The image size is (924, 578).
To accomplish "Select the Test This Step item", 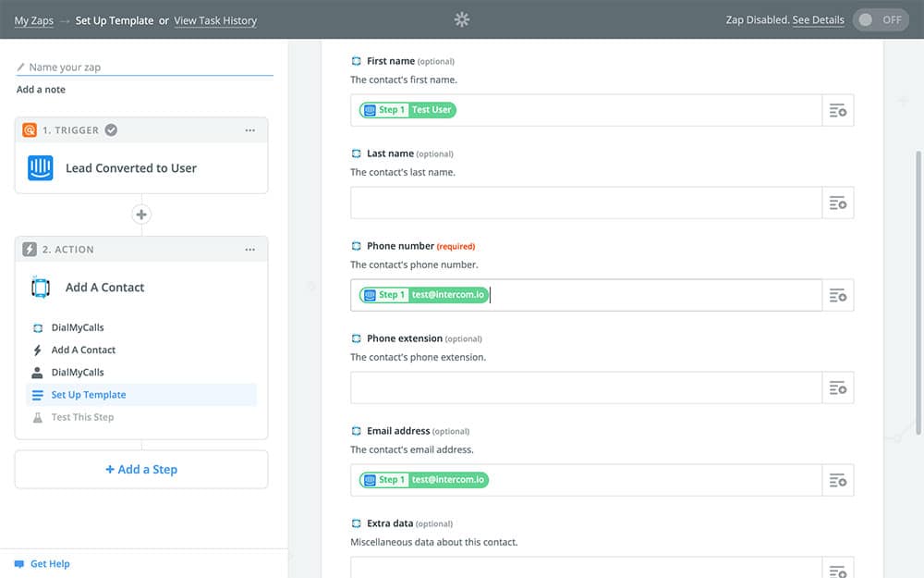I will click(x=82, y=417).
